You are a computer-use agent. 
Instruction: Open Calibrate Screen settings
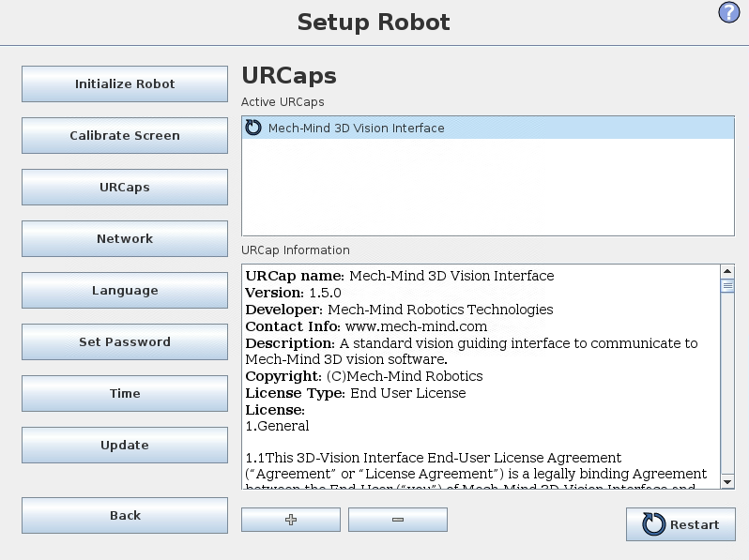click(x=125, y=135)
